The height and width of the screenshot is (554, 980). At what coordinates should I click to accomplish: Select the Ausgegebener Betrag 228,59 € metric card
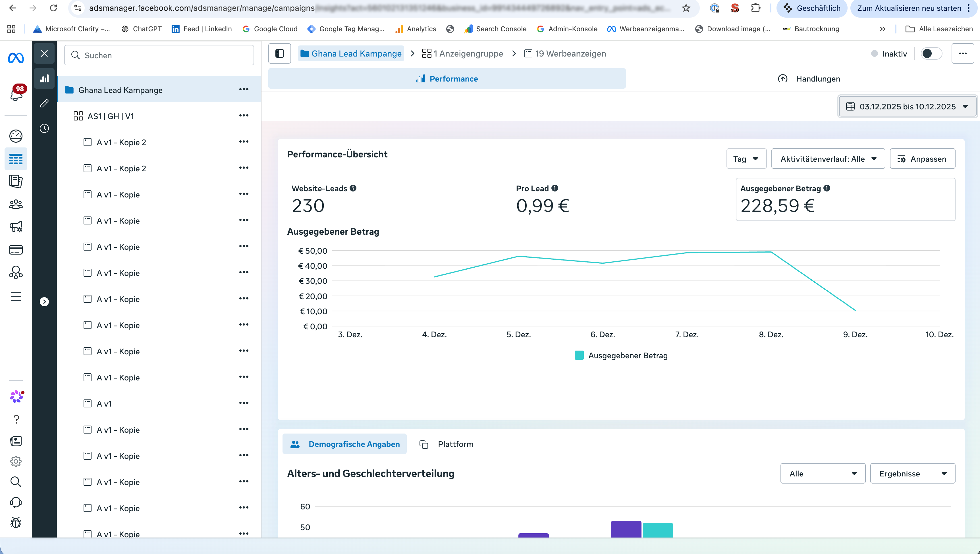tap(845, 199)
